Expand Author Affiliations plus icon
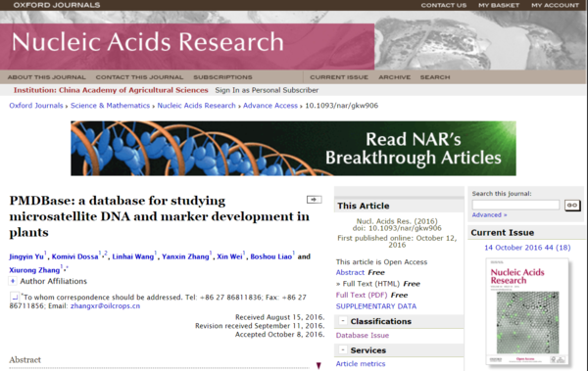588x371 pixels. tap(13, 281)
